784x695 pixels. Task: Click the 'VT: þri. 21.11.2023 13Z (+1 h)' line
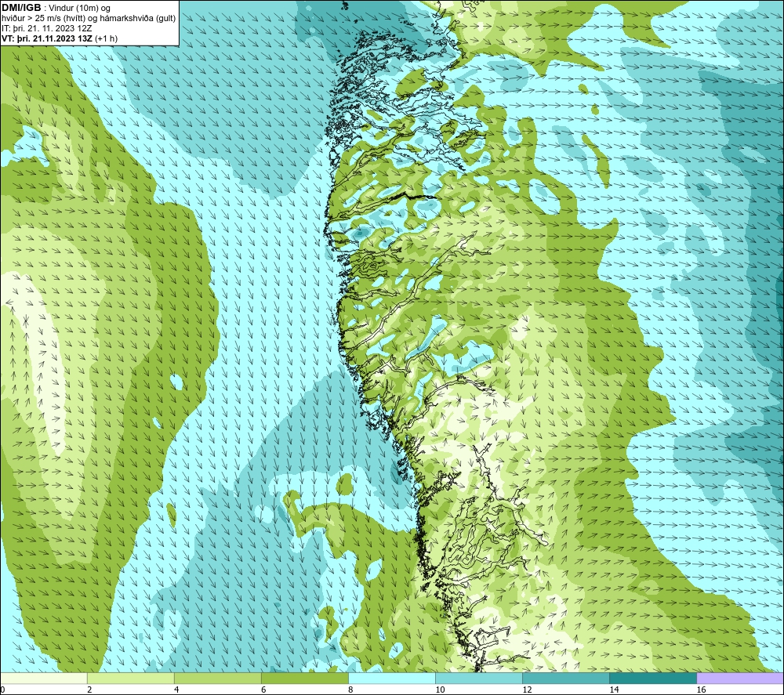(x=60, y=38)
